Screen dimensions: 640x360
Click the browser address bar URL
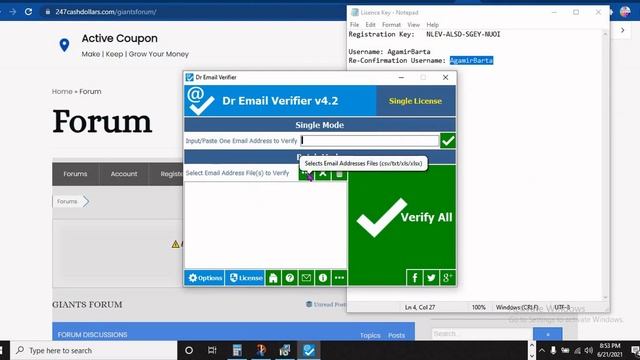coord(106,12)
